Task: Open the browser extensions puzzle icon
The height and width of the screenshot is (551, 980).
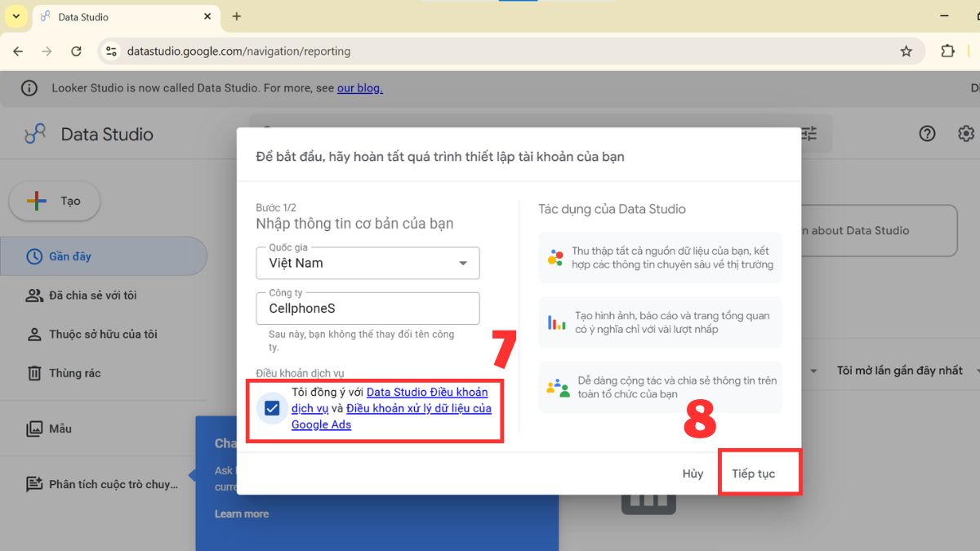Action: (947, 51)
